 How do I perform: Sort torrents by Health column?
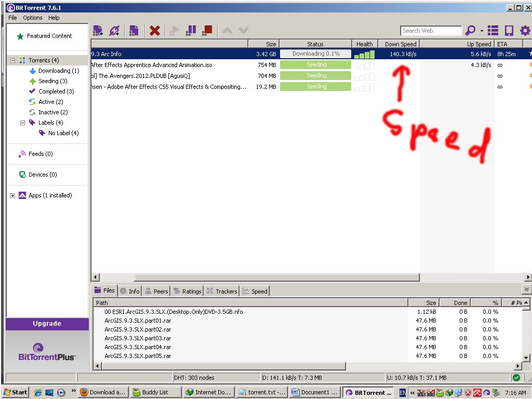(365, 44)
